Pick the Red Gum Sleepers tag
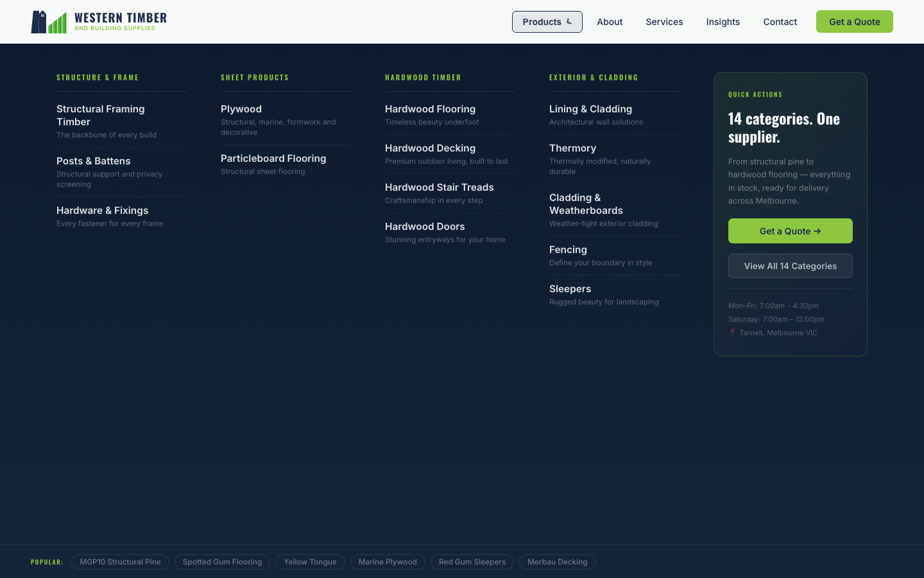Image resolution: width=924 pixels, height=578 pixels. pos(472,562)
